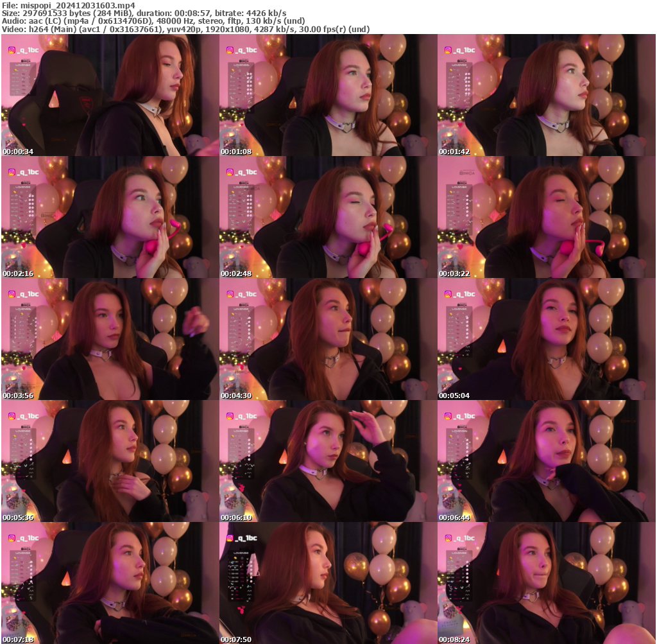Screen dimensions: 657x644
Task: Click the Lovense toy logo at 00:07:50
Action: pyautogui.click(x=241, y=552)
